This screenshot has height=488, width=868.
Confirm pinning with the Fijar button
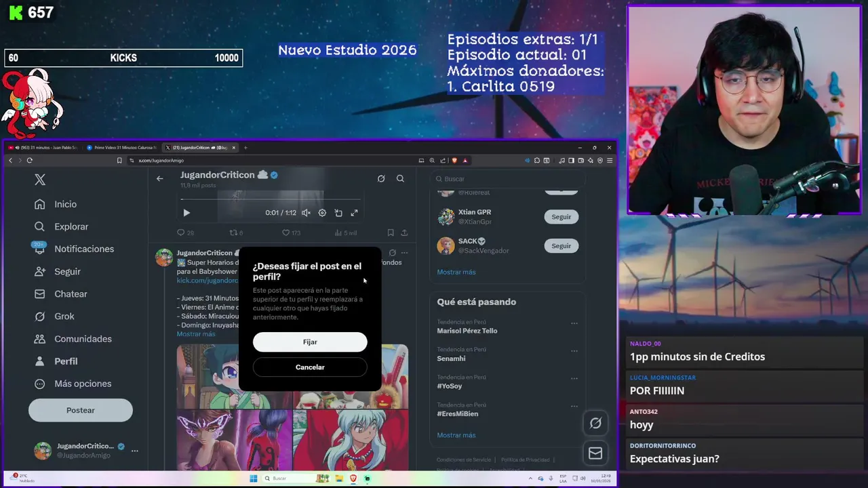click(x=310, y=342)
